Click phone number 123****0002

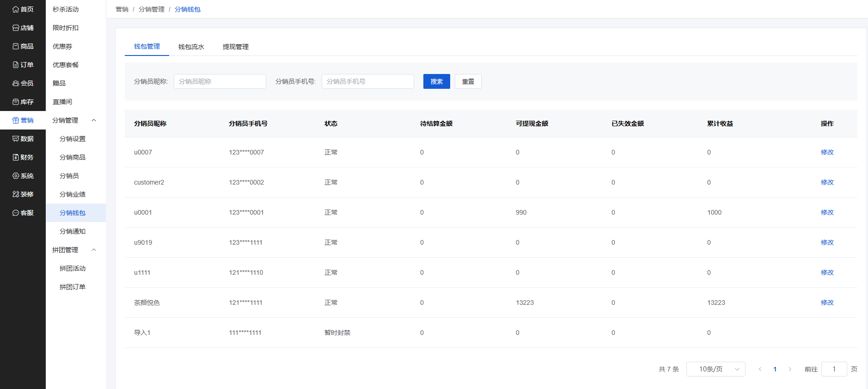[246, 182]
